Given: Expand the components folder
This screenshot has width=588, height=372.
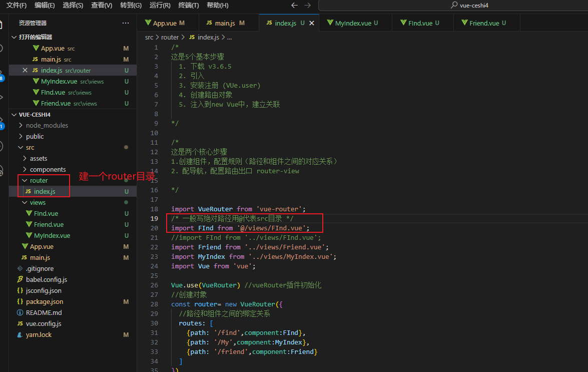Looking at the screenshot, I should 73,170.
